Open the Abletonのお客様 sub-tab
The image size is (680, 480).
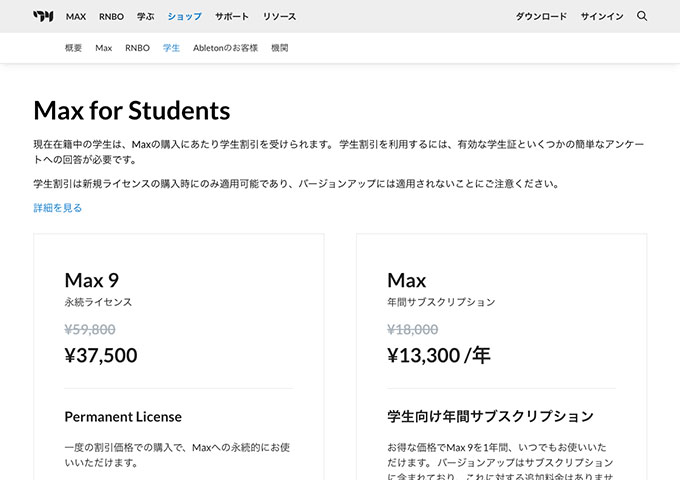pyautogui.click(x=226, y=48)
